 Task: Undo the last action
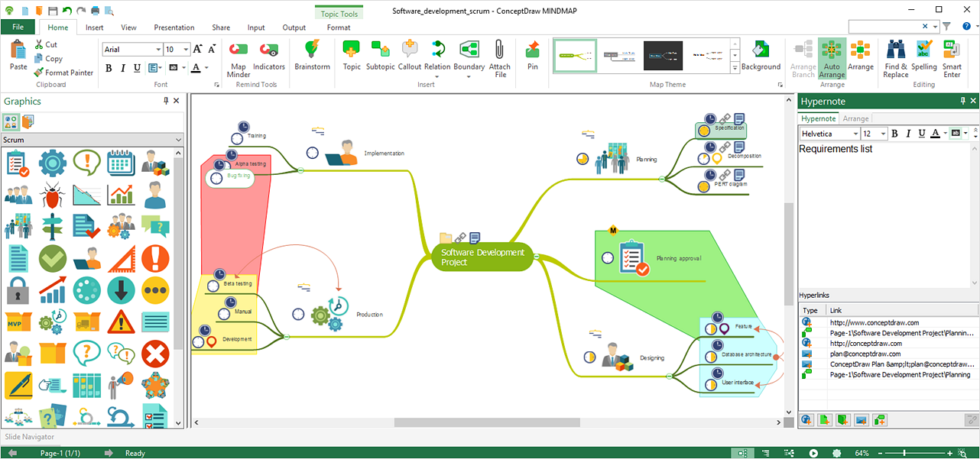67,11
